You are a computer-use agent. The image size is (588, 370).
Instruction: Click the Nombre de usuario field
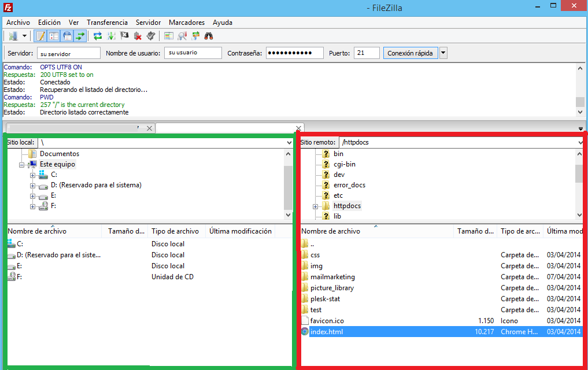[193, 53]
